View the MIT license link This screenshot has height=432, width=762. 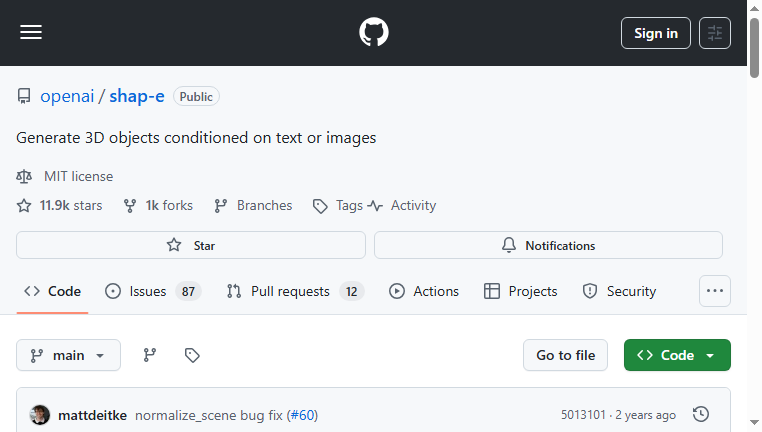point(78,176)
